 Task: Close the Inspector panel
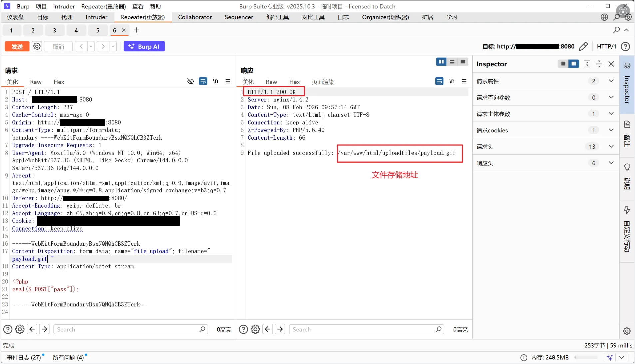pyautogui.click(x=611, y=64)
